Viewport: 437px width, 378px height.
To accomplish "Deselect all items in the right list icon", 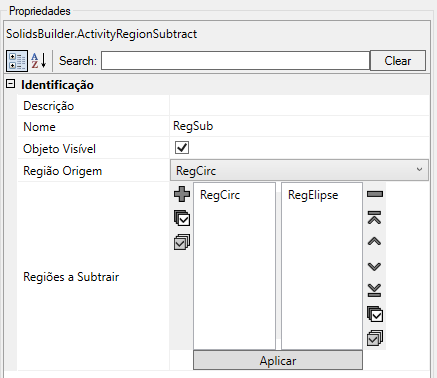I will [375, 338].
